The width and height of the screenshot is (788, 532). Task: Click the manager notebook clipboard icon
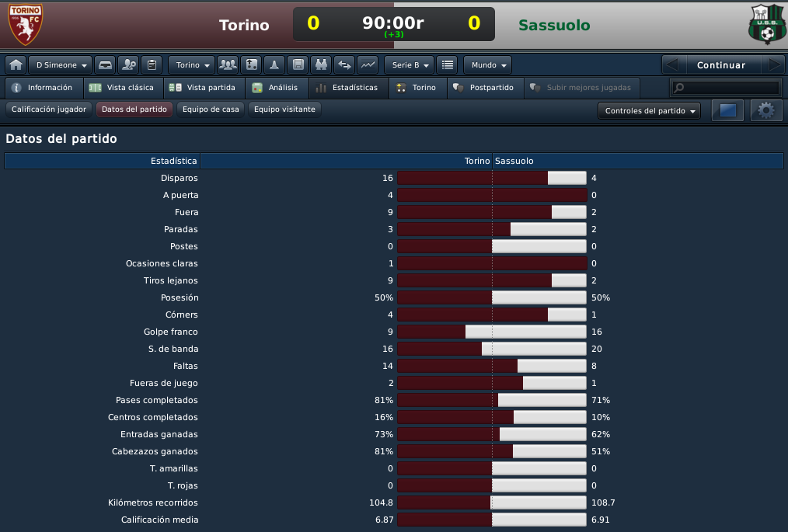[x=152, y=64]
